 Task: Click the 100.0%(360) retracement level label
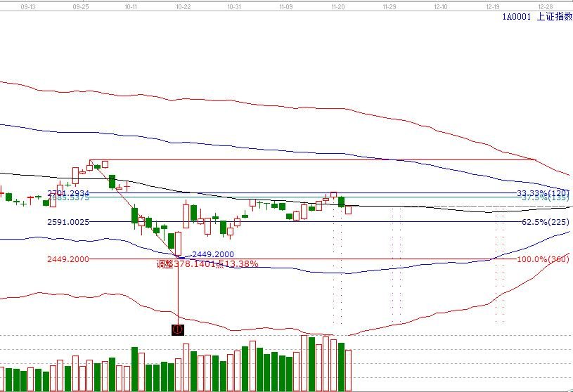(542, 259)
